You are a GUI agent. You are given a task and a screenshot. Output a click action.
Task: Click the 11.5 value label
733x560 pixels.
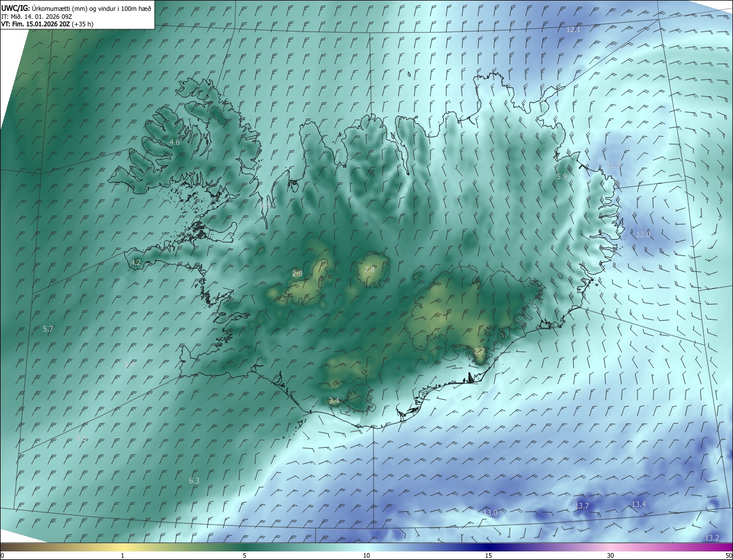[614, 165]
